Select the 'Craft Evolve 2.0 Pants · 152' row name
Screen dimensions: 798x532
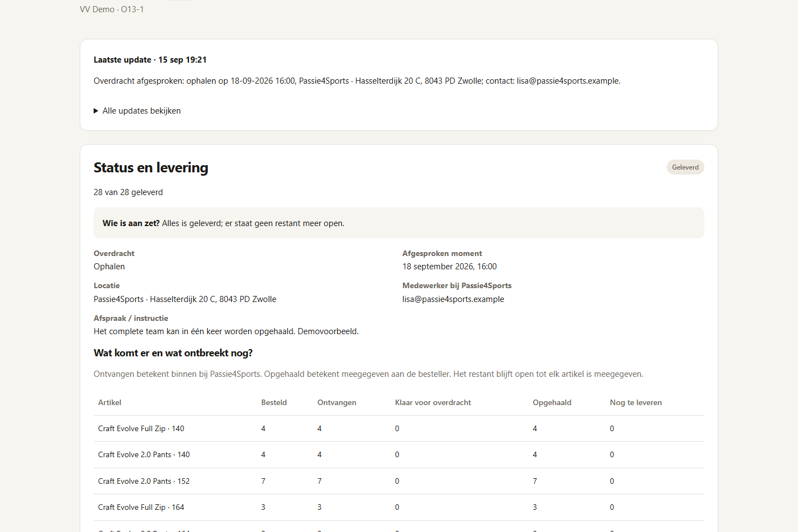point(144,481)
